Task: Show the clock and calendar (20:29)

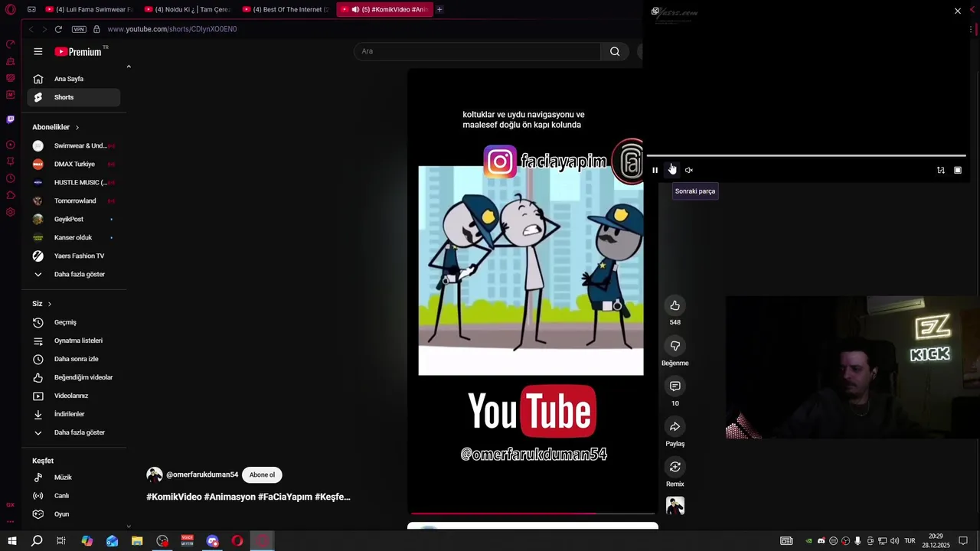Action: 936,541
